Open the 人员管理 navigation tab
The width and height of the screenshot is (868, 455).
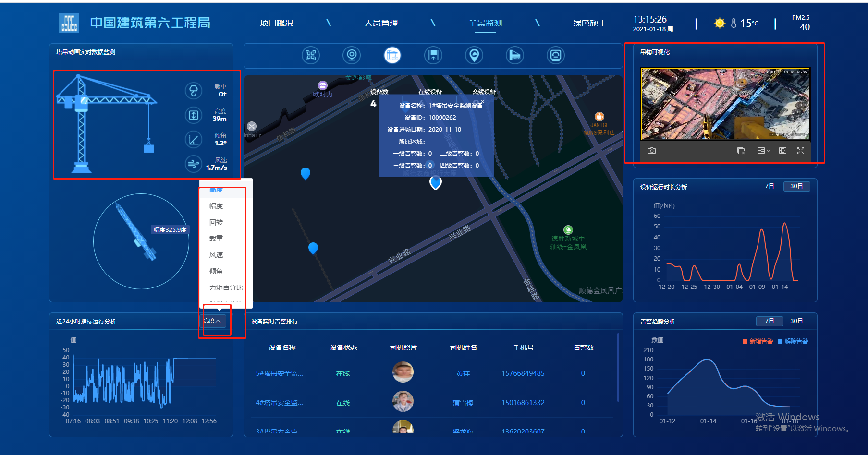coord(381,23)
